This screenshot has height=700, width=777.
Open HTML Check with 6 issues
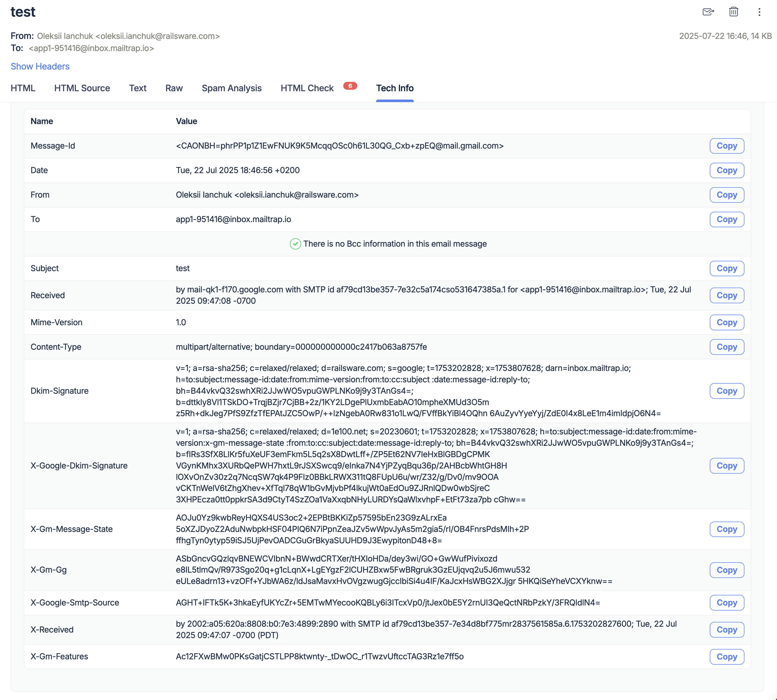pos(306,88)
